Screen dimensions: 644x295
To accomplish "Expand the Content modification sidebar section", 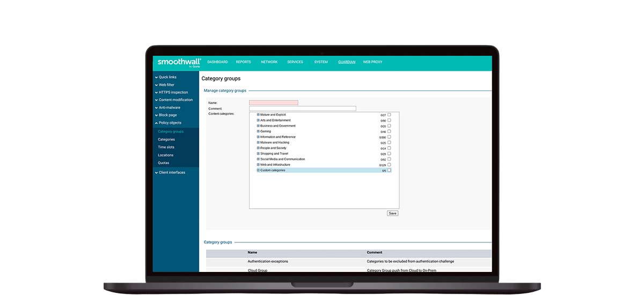I will 174,100.
